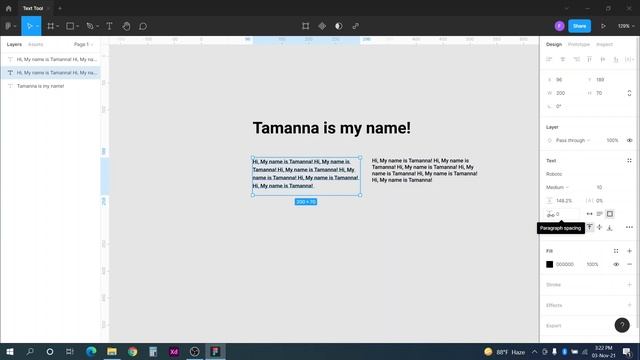Open the Pass through blend mode dropdown

tap(573, 140)
